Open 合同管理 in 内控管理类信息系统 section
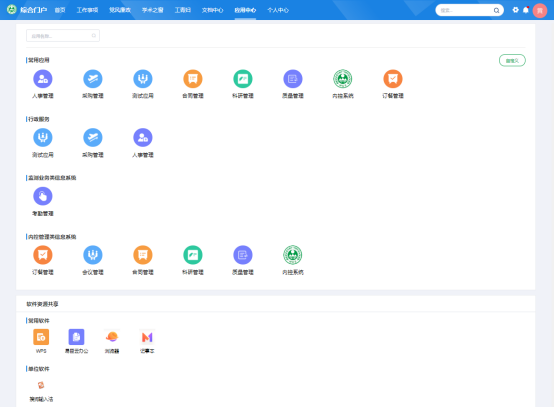554x407 pixels. [x=143, y=255]
